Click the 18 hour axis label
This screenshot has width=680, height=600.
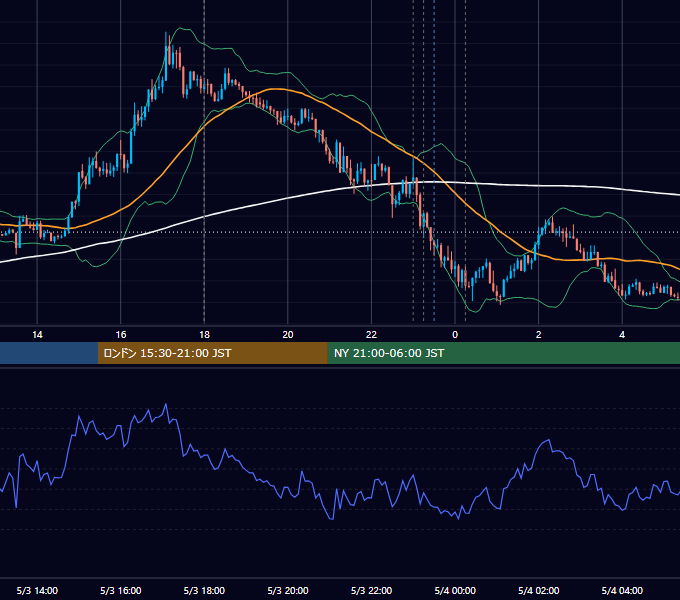204,335
